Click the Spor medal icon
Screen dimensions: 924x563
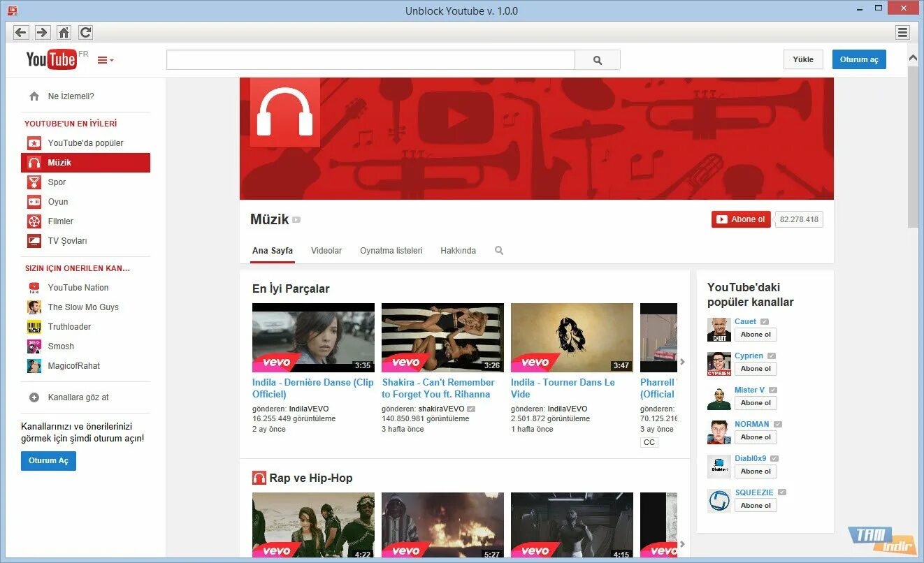coord(34,182)
